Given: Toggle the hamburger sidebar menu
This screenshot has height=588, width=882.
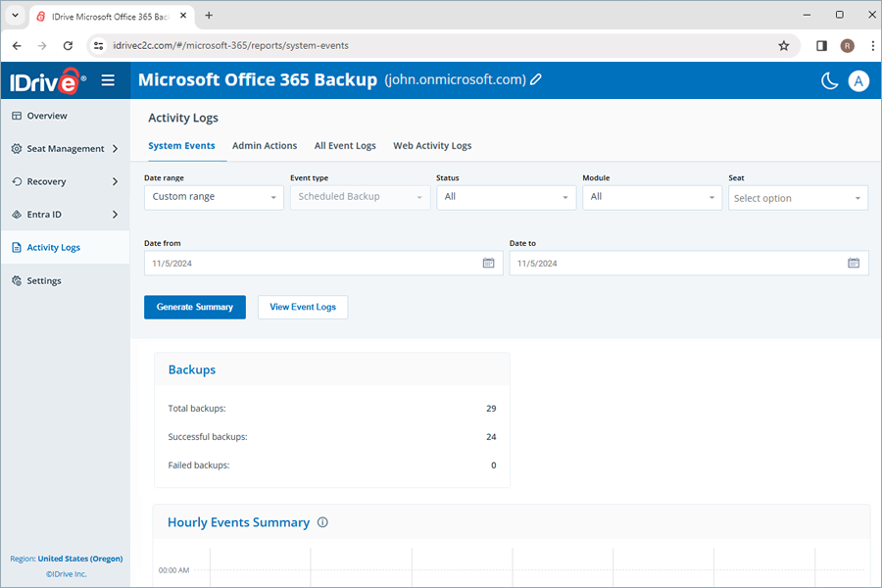Looking at the screenshot, I should (108, 80).
